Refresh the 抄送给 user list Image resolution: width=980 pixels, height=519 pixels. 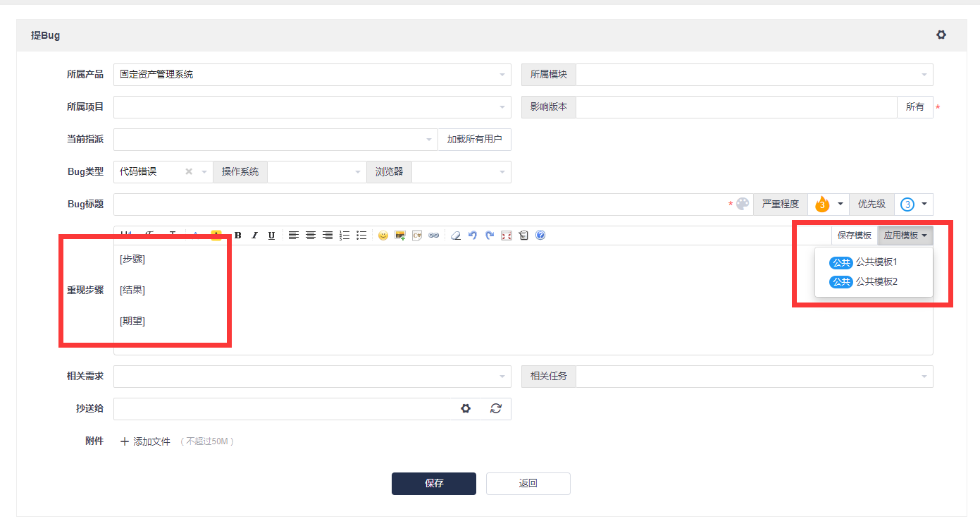coord(496,408)
